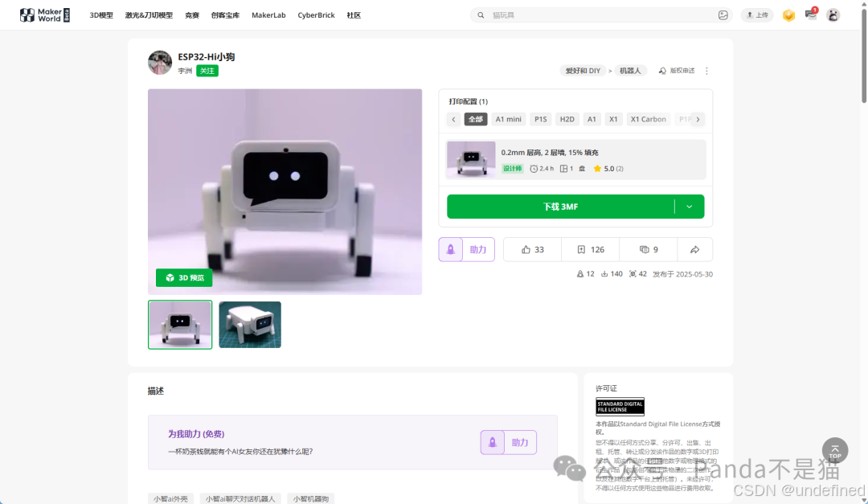
Task: Open the author name 宇洲 link
Action: click(x=185, y=71)
